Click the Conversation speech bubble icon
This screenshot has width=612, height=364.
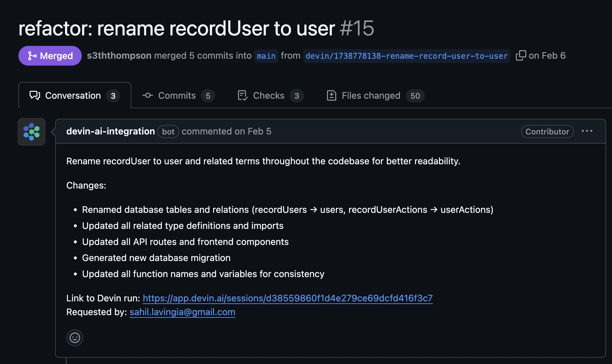[x=35, y=95]
